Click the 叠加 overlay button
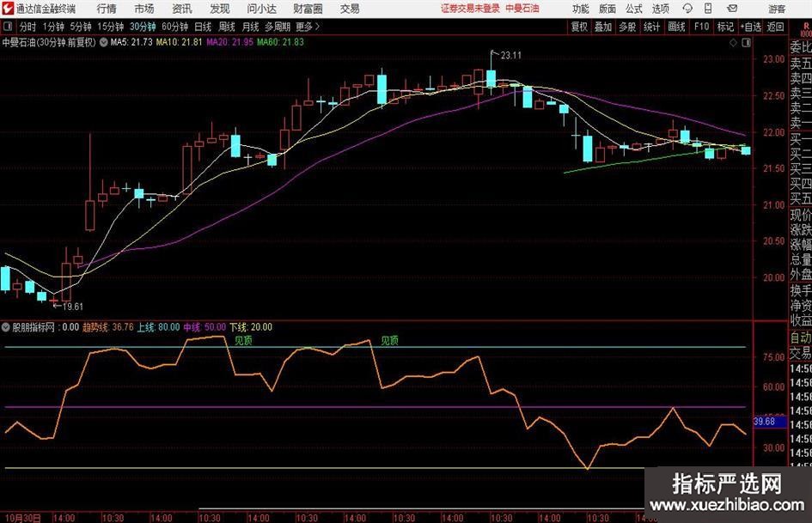The width and height of the screenshot is (812, 523). click(603, 27)
